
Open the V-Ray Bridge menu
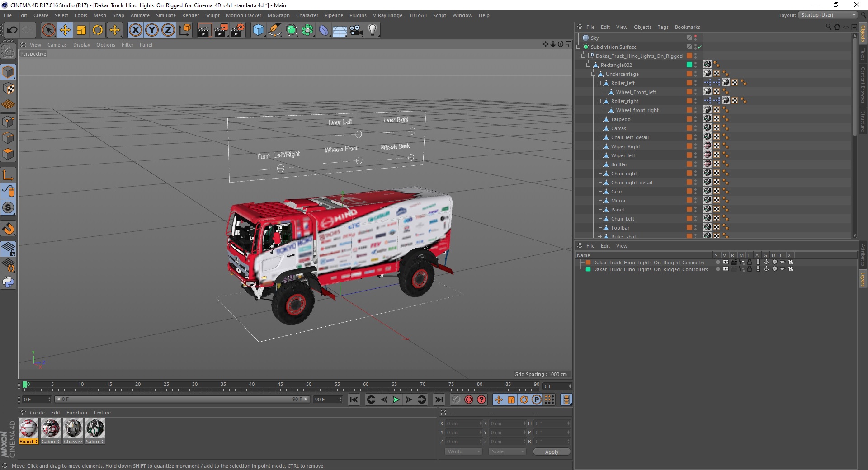387,15
